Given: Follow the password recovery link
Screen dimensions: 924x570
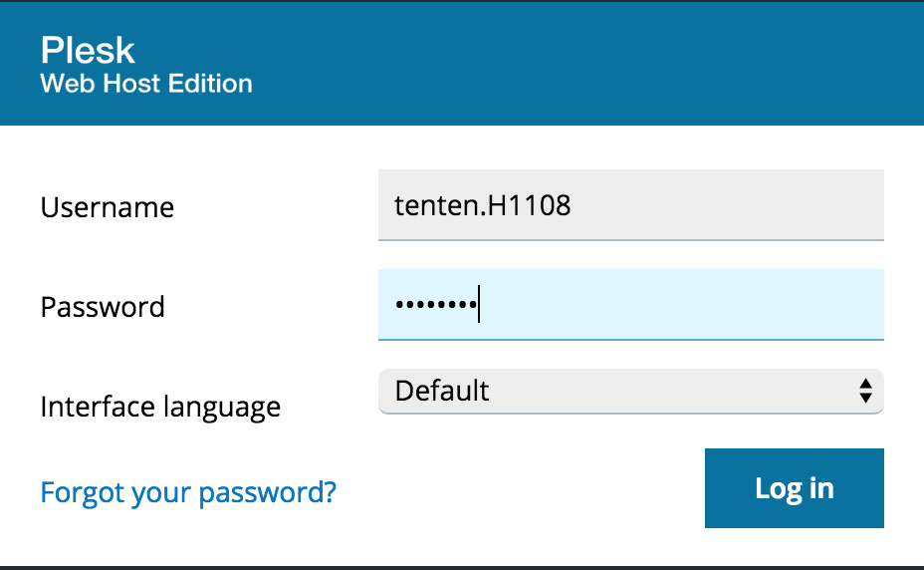Looking at the screenshot, I should tap(188, 492).
